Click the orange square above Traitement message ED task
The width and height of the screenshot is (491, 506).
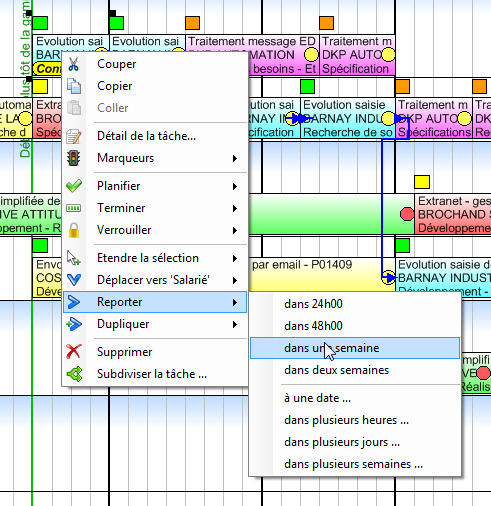click(192, 23)
